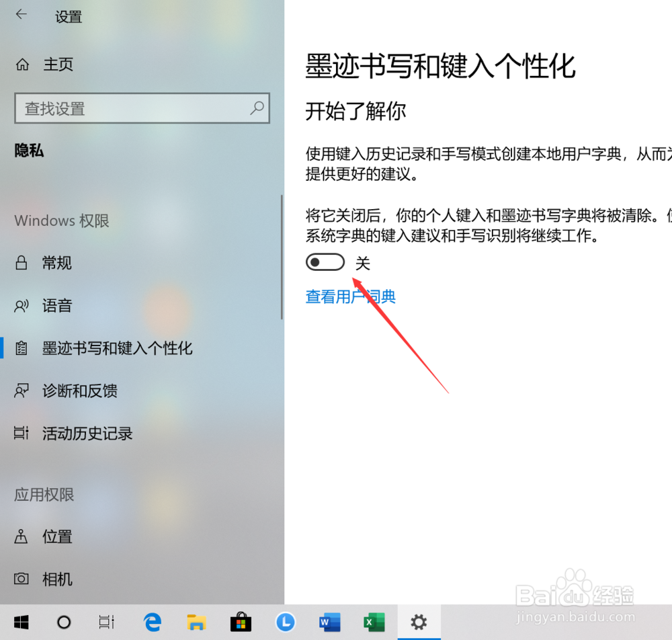Open 活动历史记录 page
Viewport: 672px width, 640px height.
click(x=87, y=434)
